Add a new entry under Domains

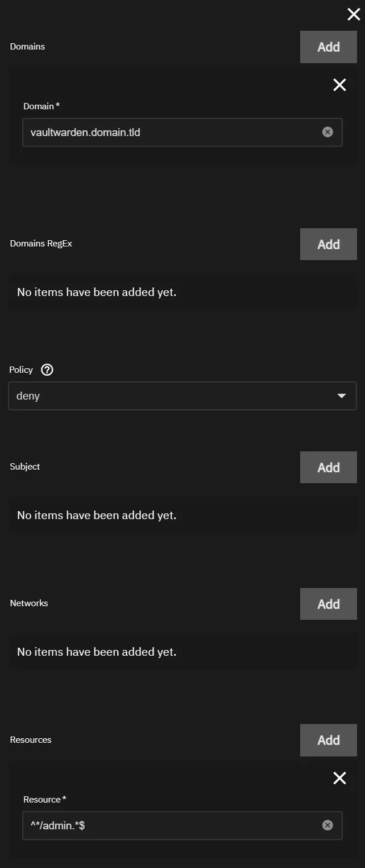coord(328,47)
